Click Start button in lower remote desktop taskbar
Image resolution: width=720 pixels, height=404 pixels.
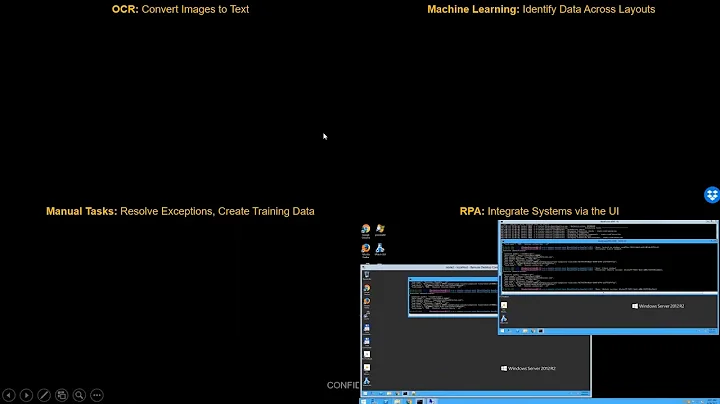(x=365, y=393)
